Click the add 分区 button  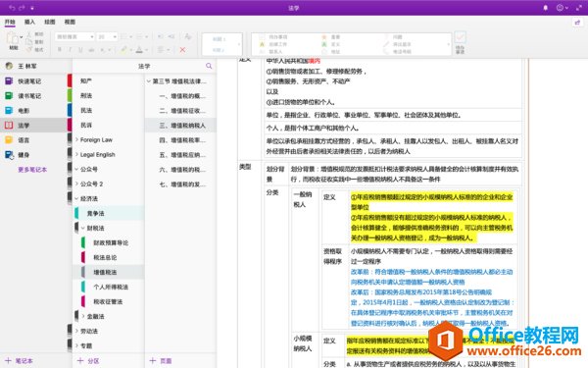pyautogui.click(x=88, y=361)
